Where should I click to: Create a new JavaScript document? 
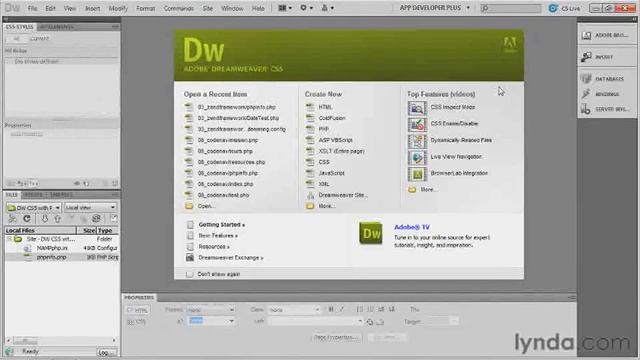[x=331, y=173]
